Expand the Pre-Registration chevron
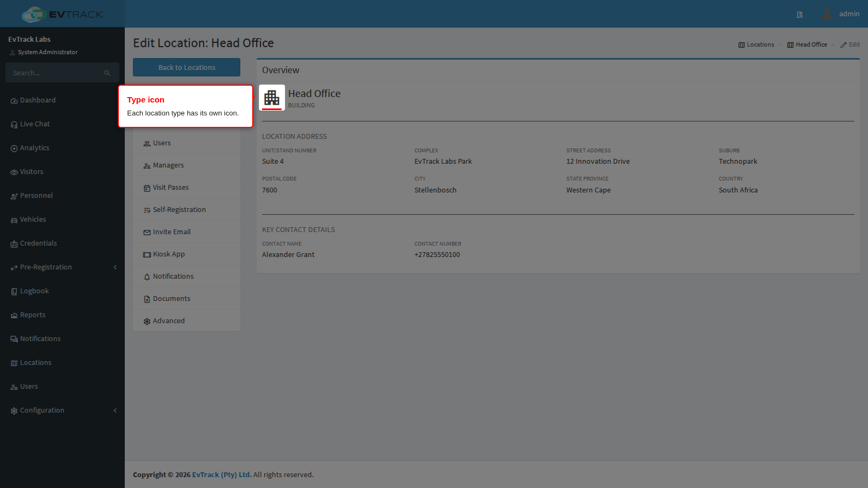 [x=115, y=267]
